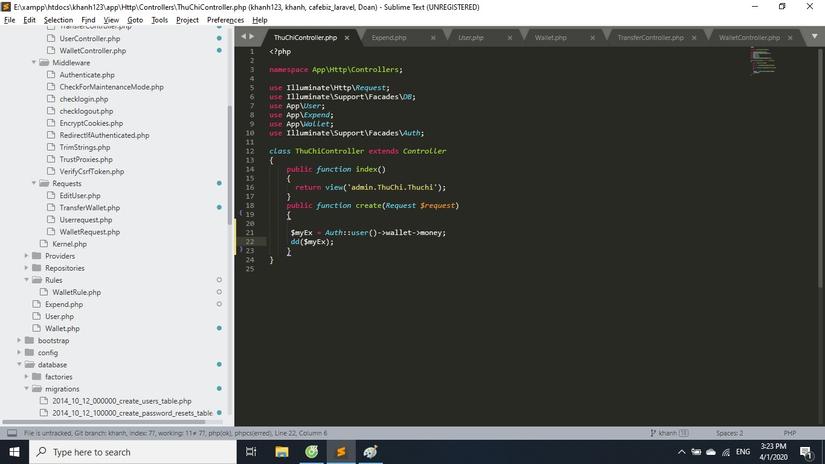Open Userrequest.php file
The height and width of the screenshot is (464, 825).
click(x=85, y=219)
